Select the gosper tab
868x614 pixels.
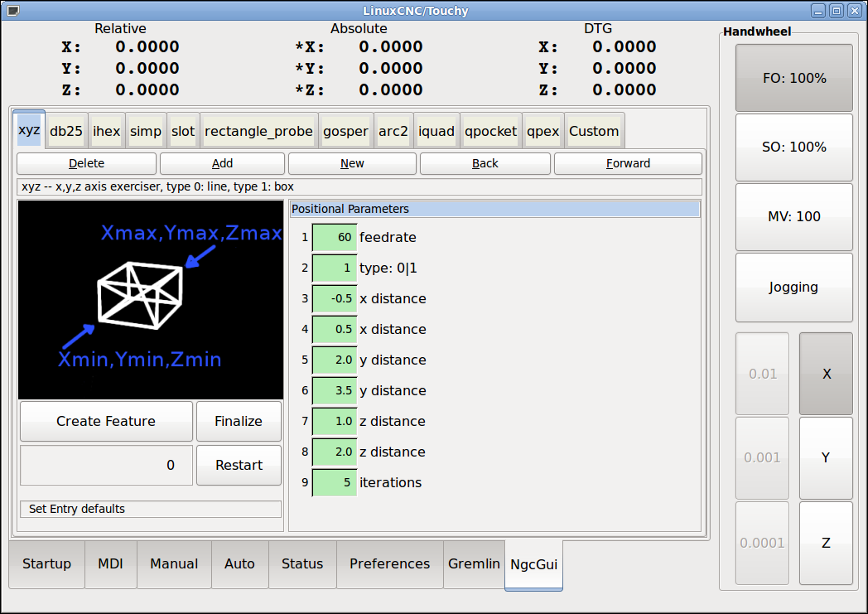point(345,131)
